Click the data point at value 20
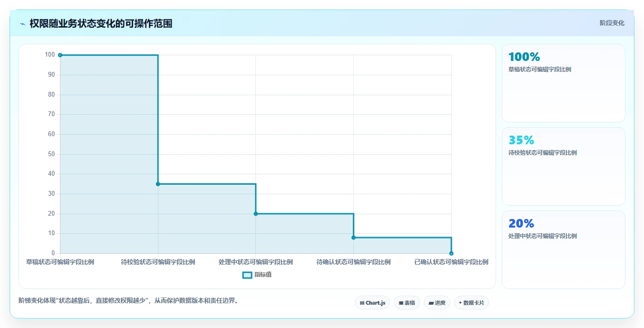644x328 pixels. (256, 214)
